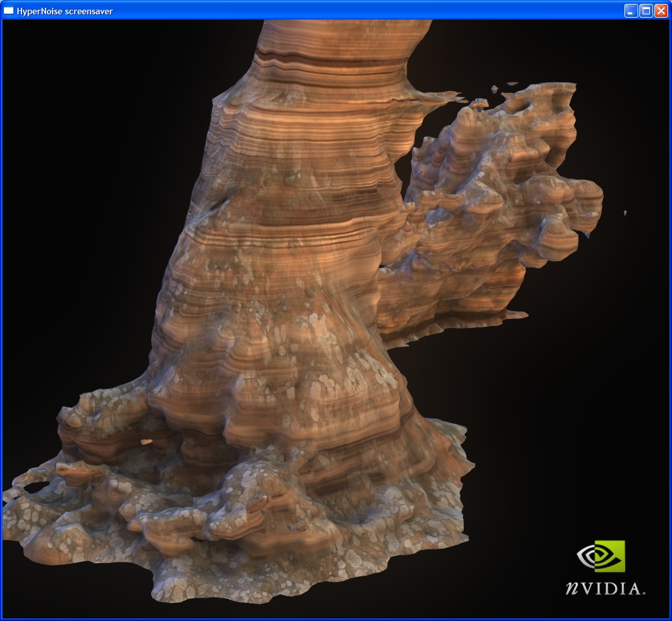Click the NVIDIA wordmark text under the logo
This screenshot has width=672, height=621.
[x=605, y=588]
